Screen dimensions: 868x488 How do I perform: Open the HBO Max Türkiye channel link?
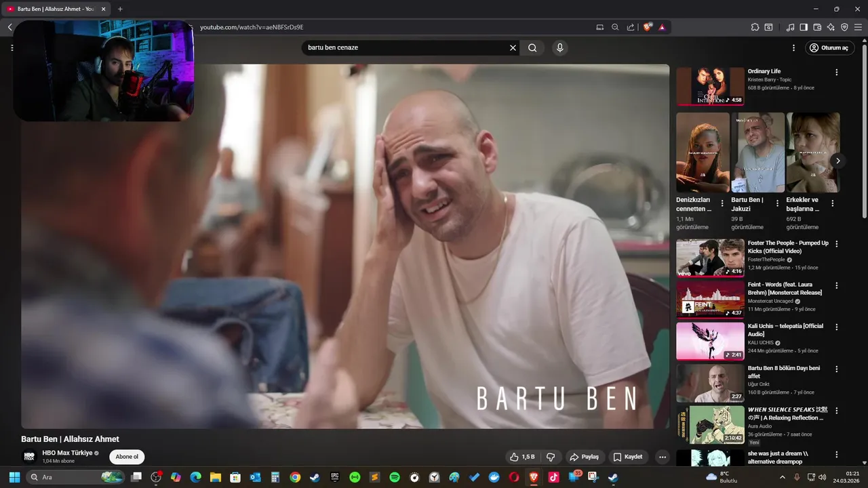click(x=67, y=453)
